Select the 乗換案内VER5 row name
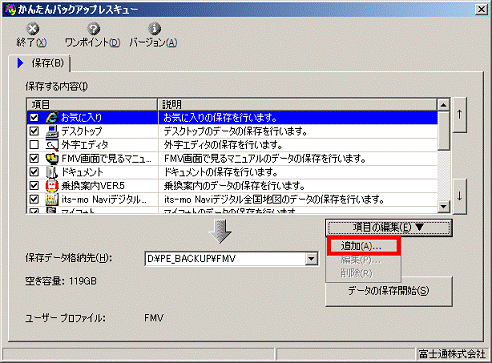Screen dimensions: 492x363 coord(93,186)
